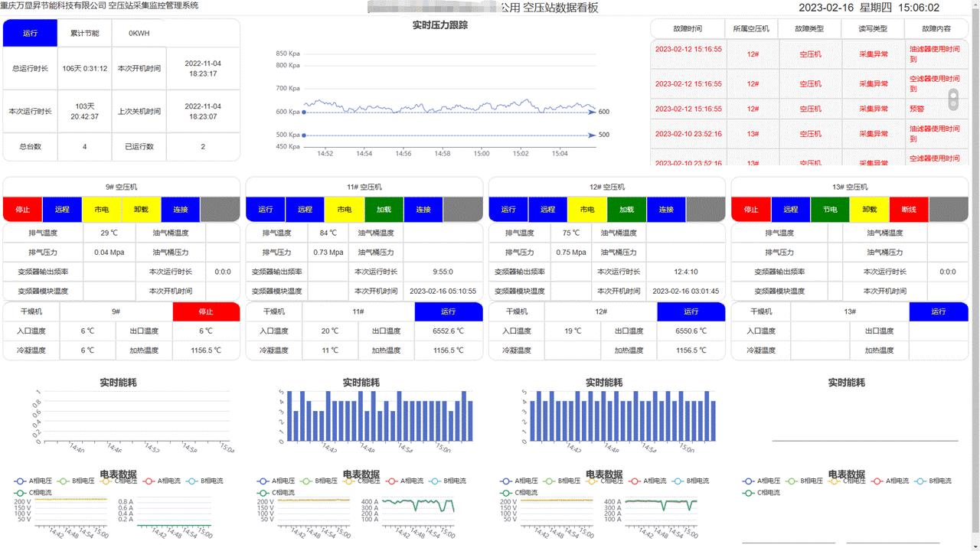The height and width of the screenshot is (551, 980).
Task: Click the 600 pressure threshold line marker
Action: tap(593, 112)
